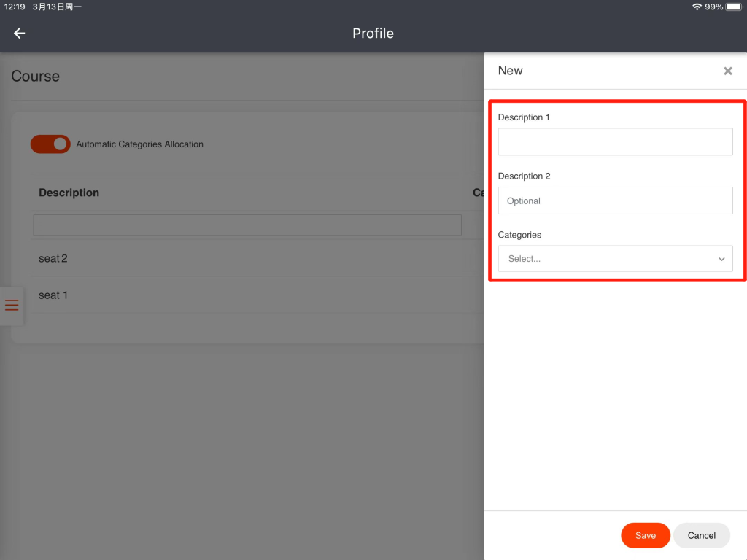The height and width of the screenshot is (560, 747).
Task: Tap the 12:19 clock in status bar
Action: (15, 7)
